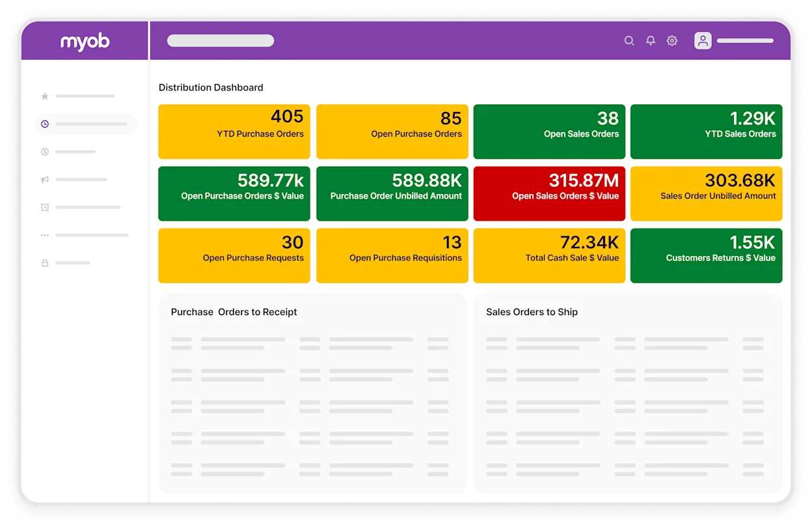Select the star favorites icon in the sidebar

[x=44, y=96]
